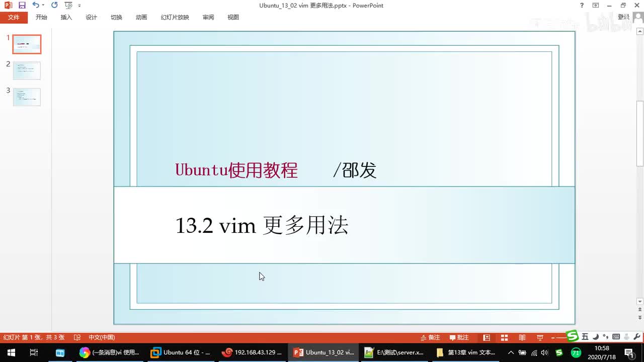Open the 审阅 ribbon tab
The height and width of the screenshot is (362, 644).
coord(208,17)
